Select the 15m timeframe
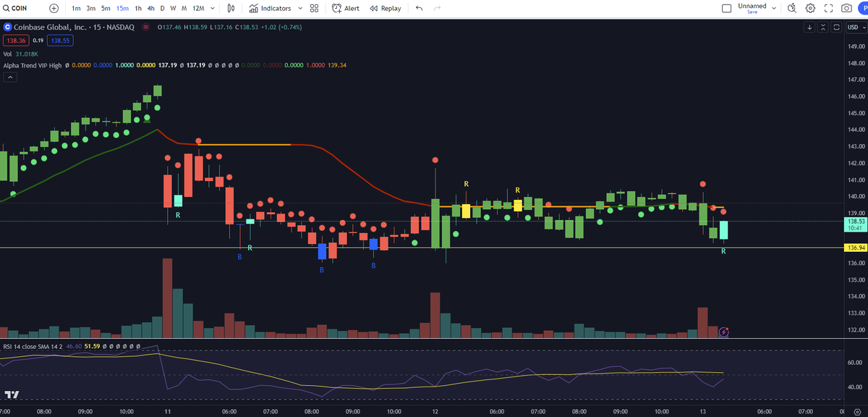The image size is (868, 417). [x=122, y=8]
